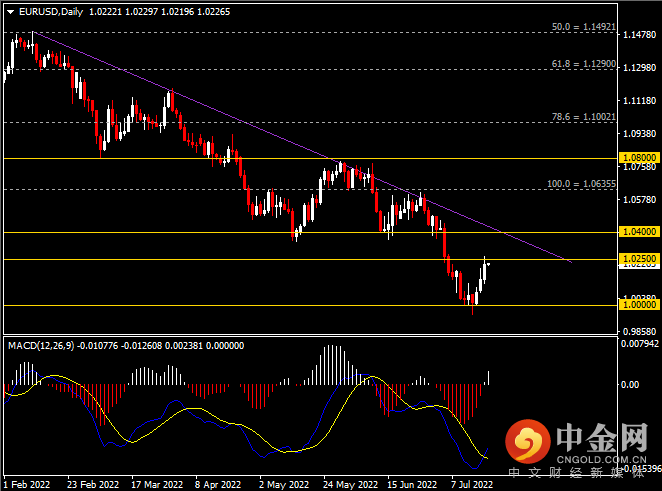Click the latest white MACD histogram bar
The image size is (662, 491).
tap(488, 378)
